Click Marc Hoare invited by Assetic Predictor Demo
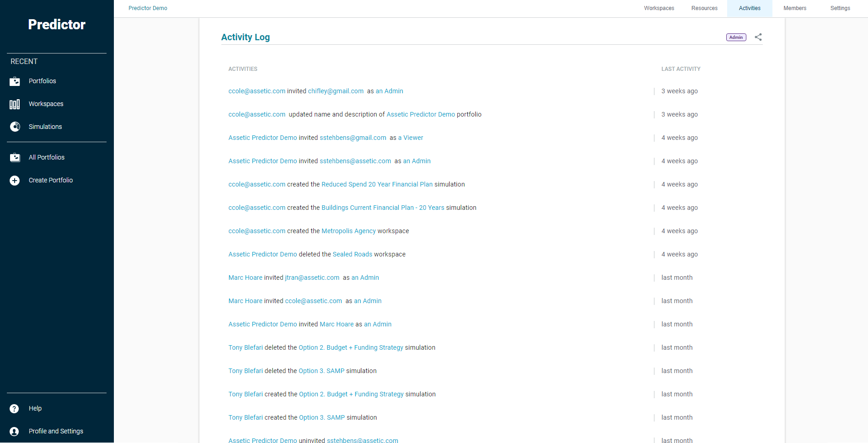Viewport: 868px width, 443px height. (x=337, y=324)
